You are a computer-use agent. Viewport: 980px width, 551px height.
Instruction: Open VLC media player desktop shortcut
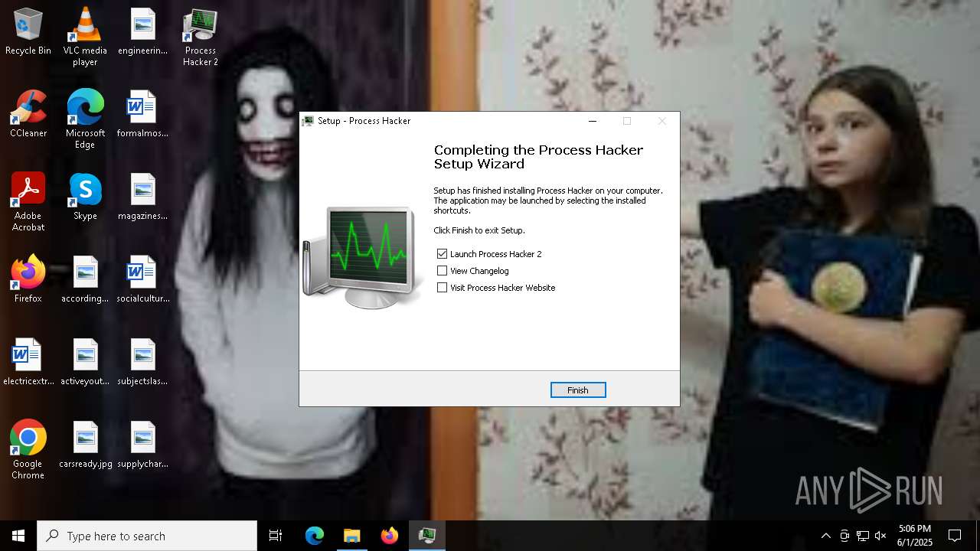tap(85, 37)
